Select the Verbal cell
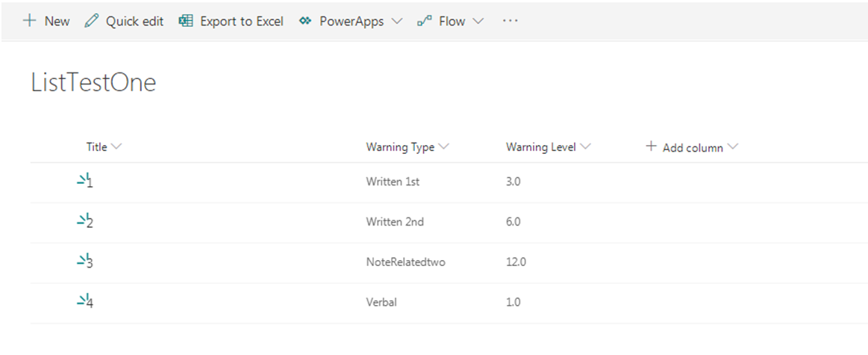The image size is (868, 355). click(381, 302)
